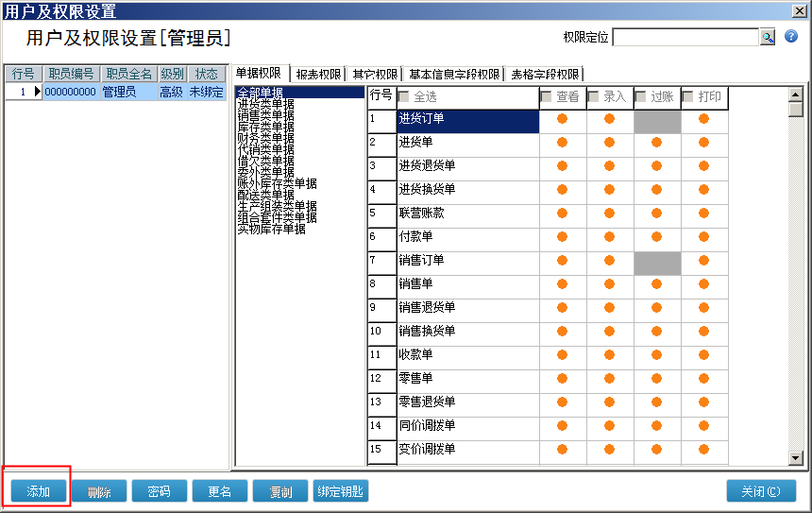Click the 权限定位 search input field
This screenshot has height=513, width=812.
coord(685,37)
